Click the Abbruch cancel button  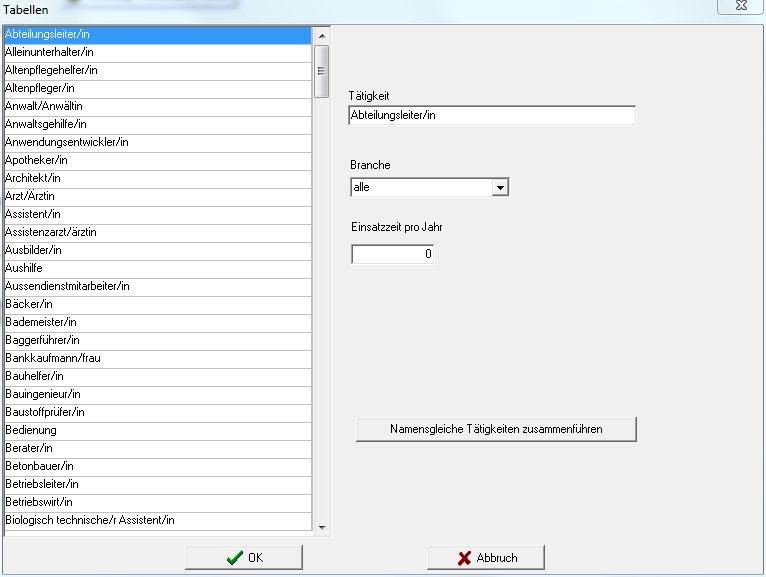click(x=486, y=558)
